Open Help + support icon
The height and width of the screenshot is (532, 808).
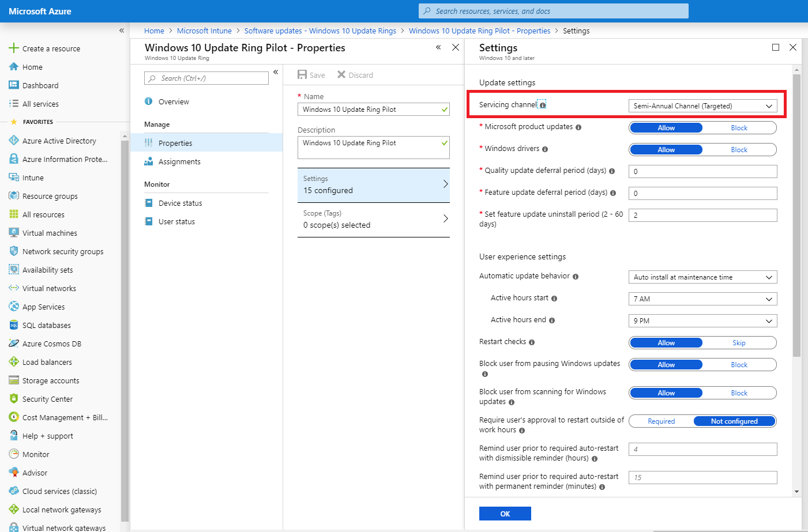[14, 436]
